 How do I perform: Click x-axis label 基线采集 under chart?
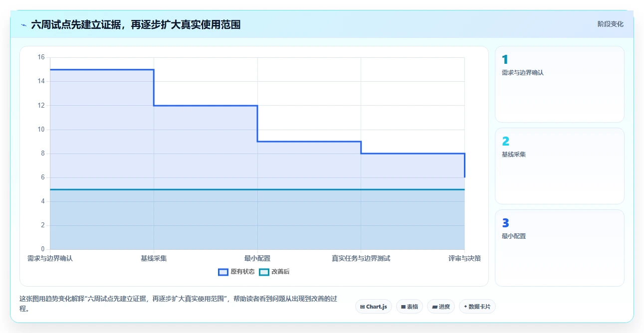pos(154,258)
